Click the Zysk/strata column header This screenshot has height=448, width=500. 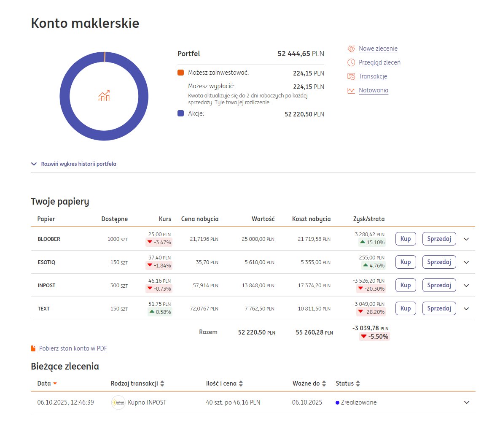(369, 219)
